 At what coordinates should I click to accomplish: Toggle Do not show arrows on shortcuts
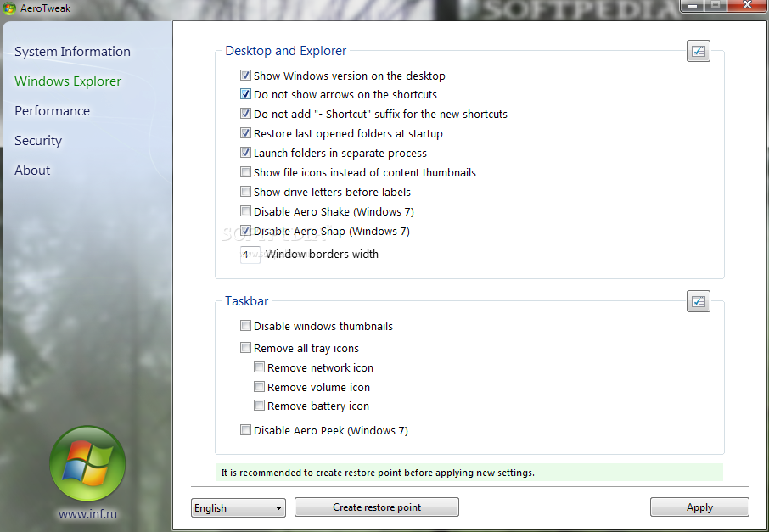coord(245,94)
